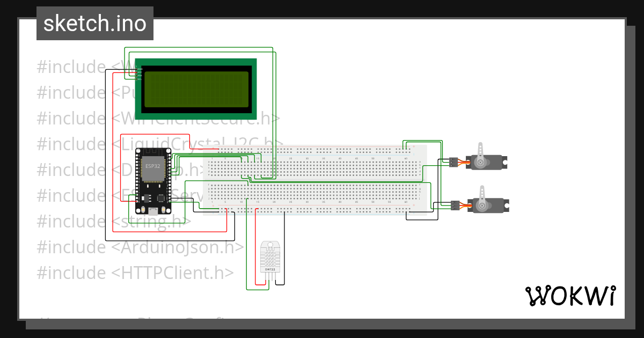Click the HTTPClient.h include line
Image resolution: width=644 pixels, height=338 pixels.
[x=135, y=273]
